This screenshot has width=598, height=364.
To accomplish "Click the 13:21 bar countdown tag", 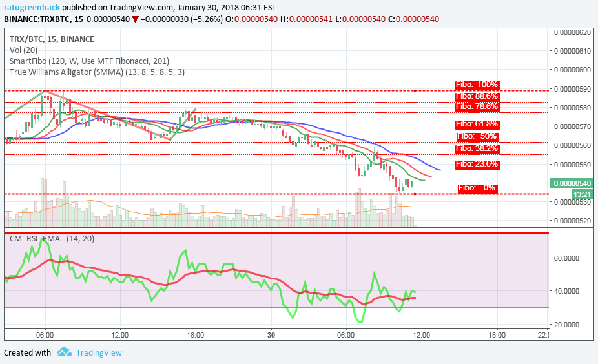I will click(x=583, y=194).
